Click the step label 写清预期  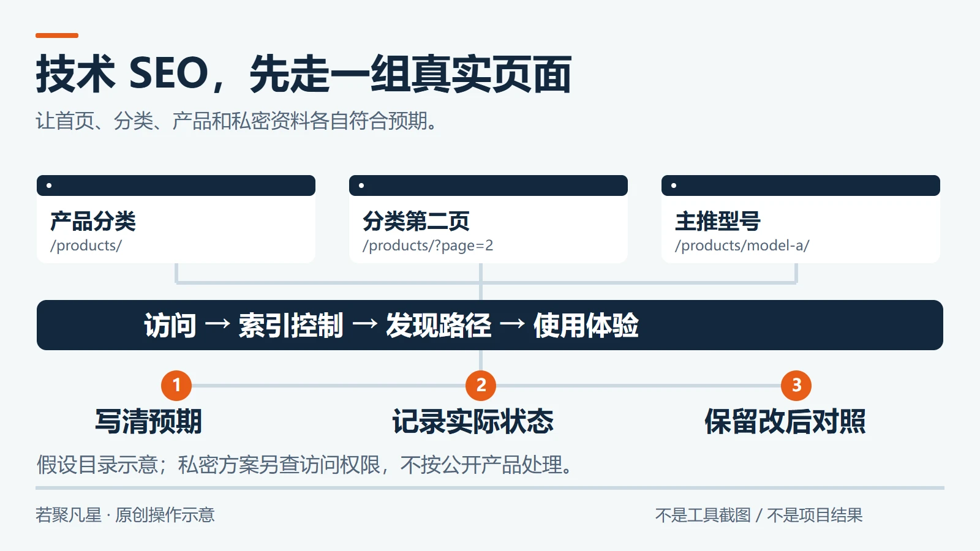(149, 421)
